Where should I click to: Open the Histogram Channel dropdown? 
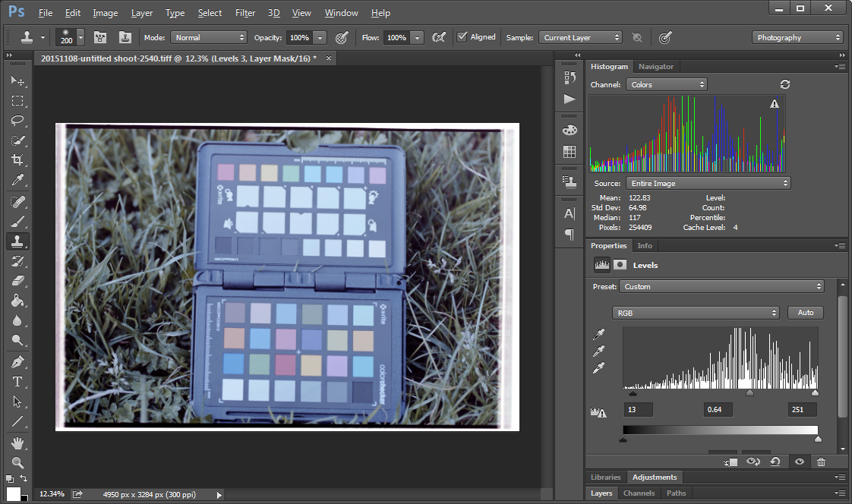click(667, 84)
